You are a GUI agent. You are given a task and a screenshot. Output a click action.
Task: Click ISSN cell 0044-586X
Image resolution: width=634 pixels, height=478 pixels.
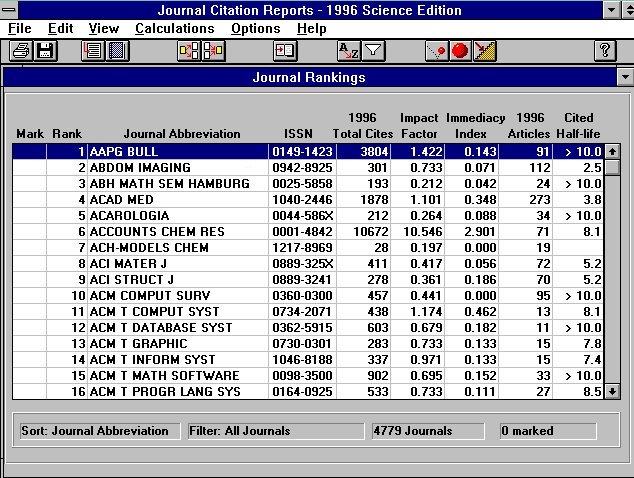click(302, 216)
